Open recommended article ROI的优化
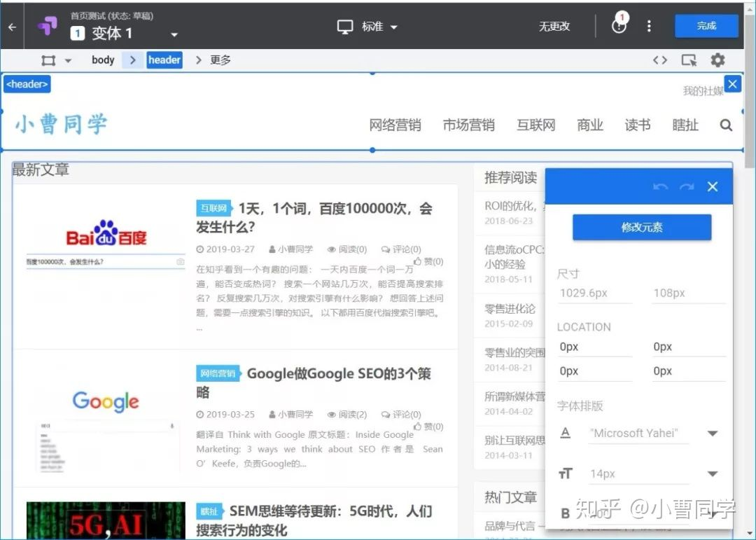 point(514,206)
